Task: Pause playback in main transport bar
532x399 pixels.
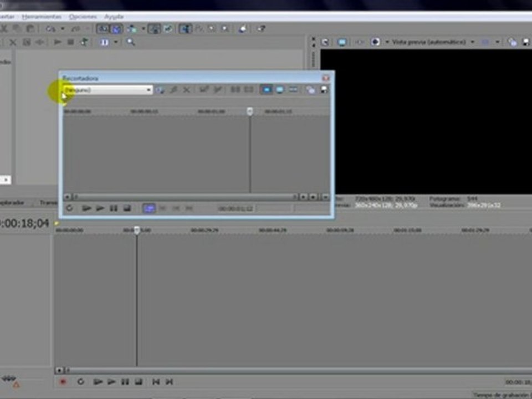Action: pos(125,382)
